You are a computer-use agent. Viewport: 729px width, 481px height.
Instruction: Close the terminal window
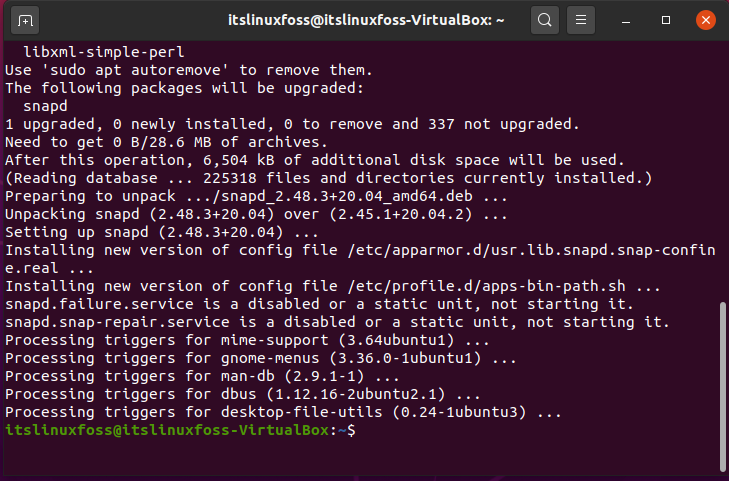pos(706,20)
